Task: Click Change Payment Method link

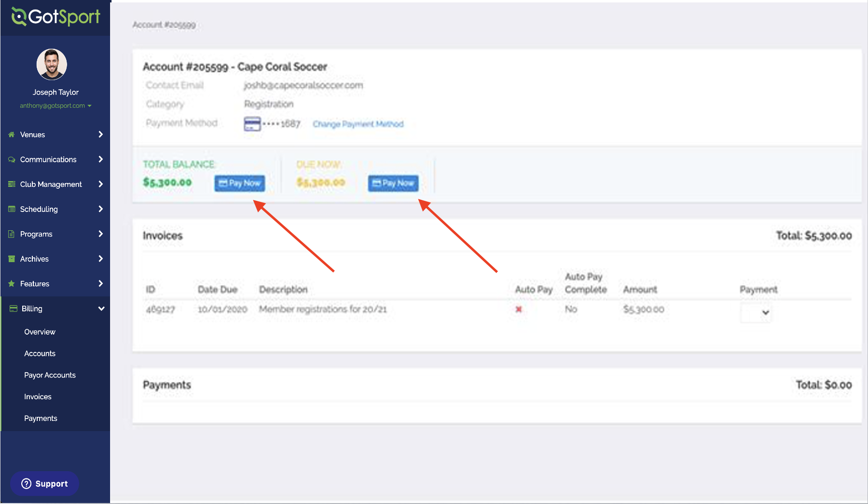Action: click(358, 124)
